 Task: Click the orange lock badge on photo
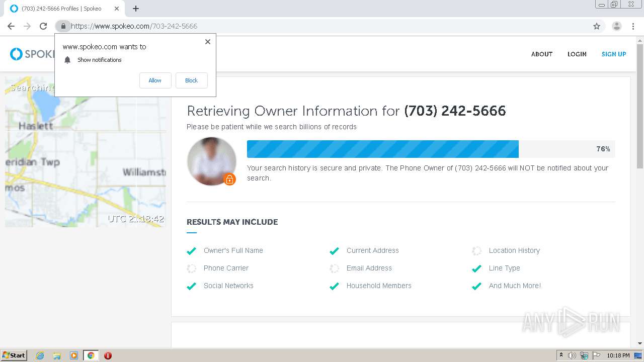pyautogui.click(x=229, y=179)
